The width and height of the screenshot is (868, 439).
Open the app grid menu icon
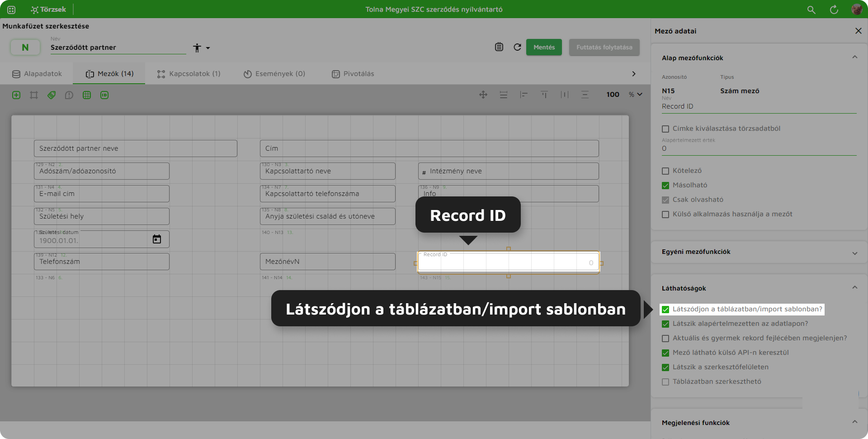click(11, 10)
